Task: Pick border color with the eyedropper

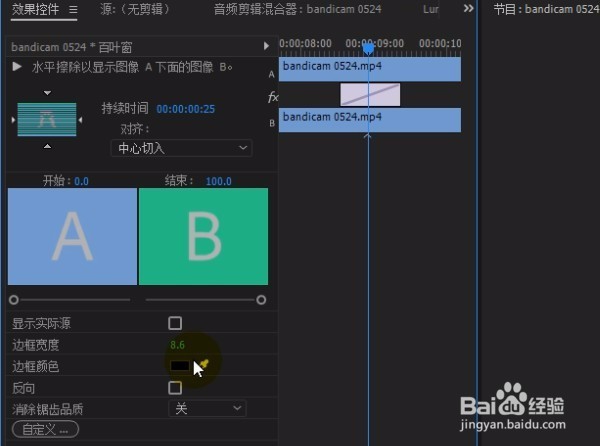Action: (x=203, y=364)
